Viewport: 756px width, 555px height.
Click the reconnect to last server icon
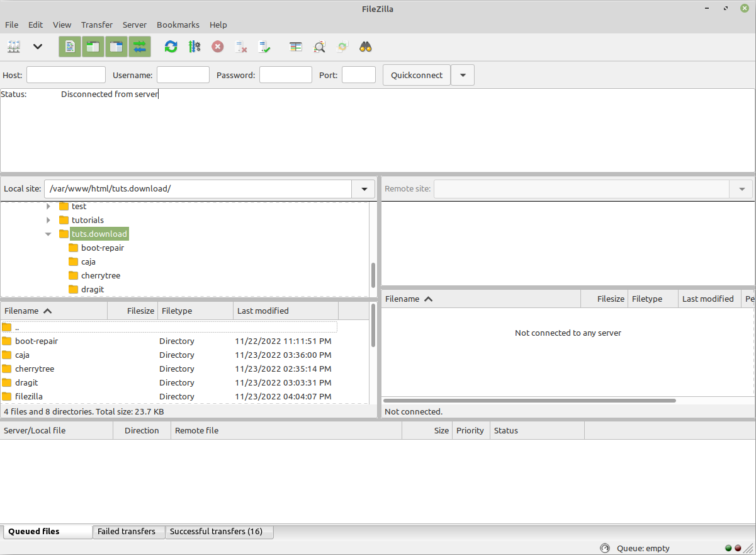click(264, 47)
